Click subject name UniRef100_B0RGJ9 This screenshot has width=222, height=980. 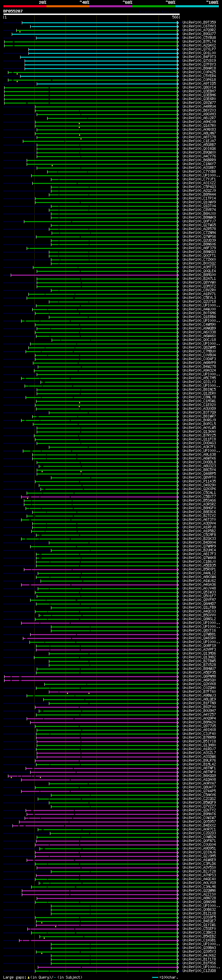click(199, 420)
